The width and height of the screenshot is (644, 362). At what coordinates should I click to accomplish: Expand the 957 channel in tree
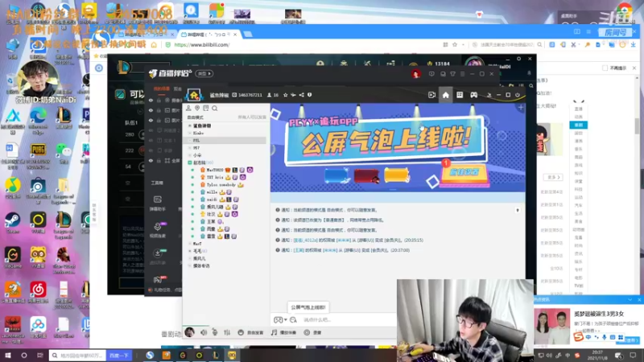pos(190,148)
